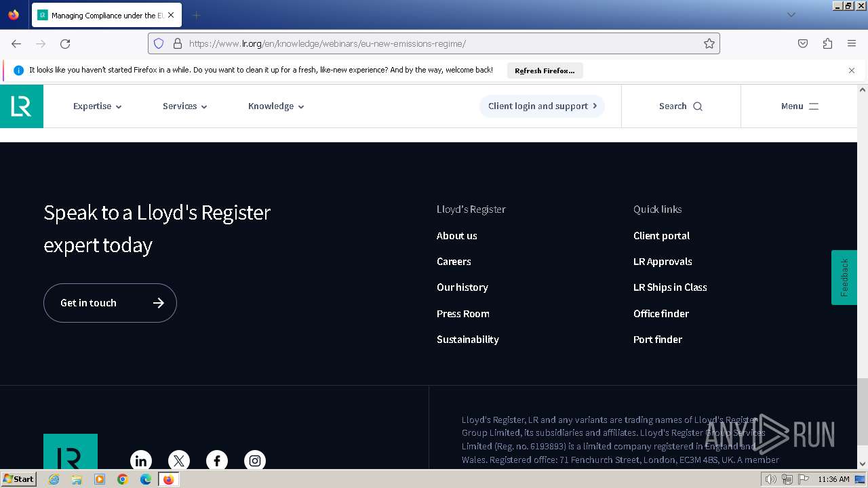Show site info via the padlock icon
Viewport: 868px width, 488px height.
coord(178,43)
